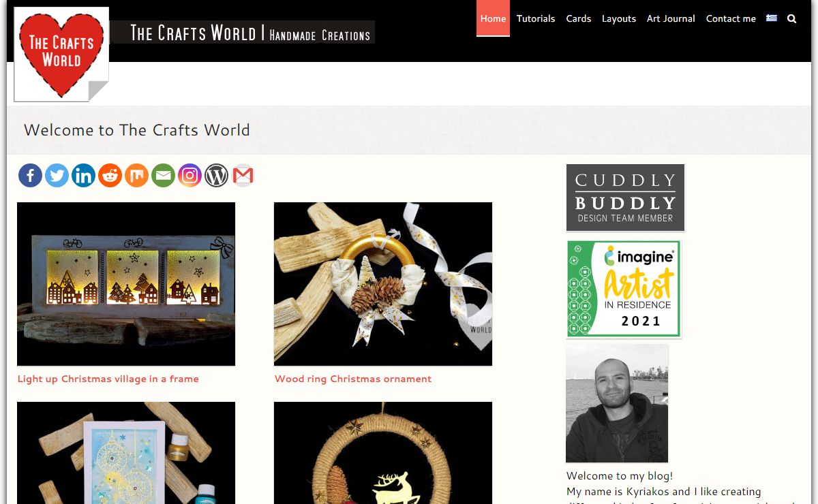Click Kyriakos's black and white profile photo
The width and height of the screenshot is (818, 504).
pos(617,403)
